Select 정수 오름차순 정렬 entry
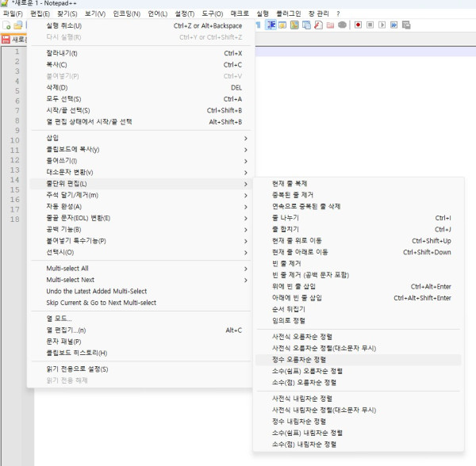Viewport: 476px width, 466px height. 359,360
